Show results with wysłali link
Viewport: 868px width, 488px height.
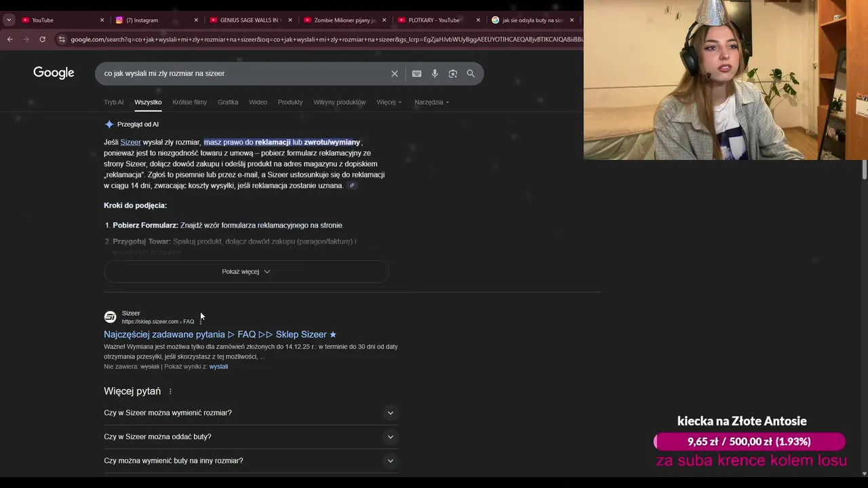point(218,367)
